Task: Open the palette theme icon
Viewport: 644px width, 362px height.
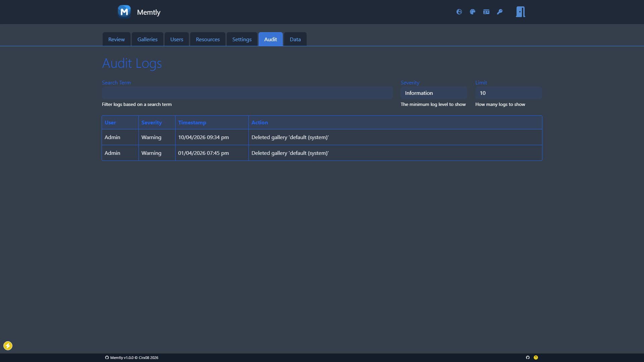Action: click(x=473, y=12)
